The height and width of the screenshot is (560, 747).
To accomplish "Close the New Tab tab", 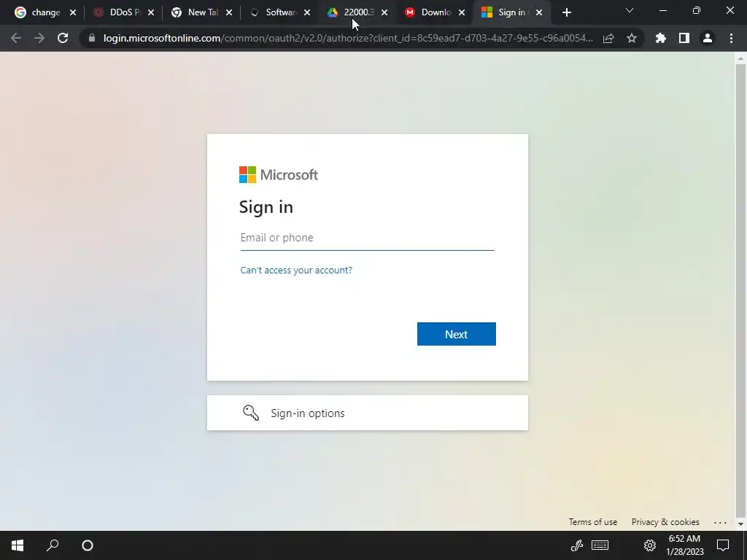I will (229, 12).
